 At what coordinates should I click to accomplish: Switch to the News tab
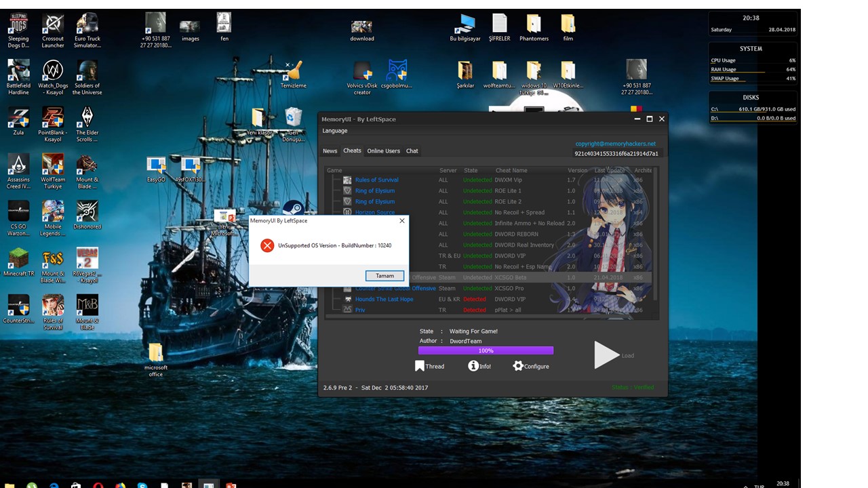(330, 151)
